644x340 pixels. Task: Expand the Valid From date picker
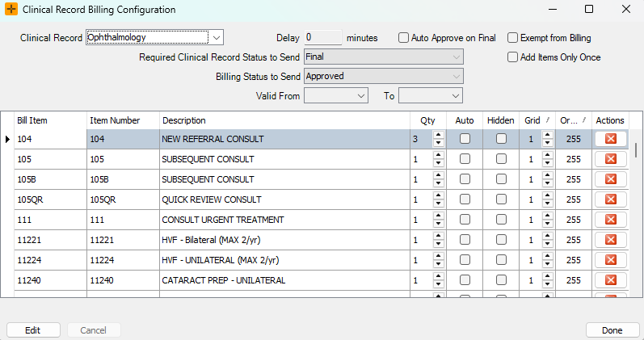[361, 95]
